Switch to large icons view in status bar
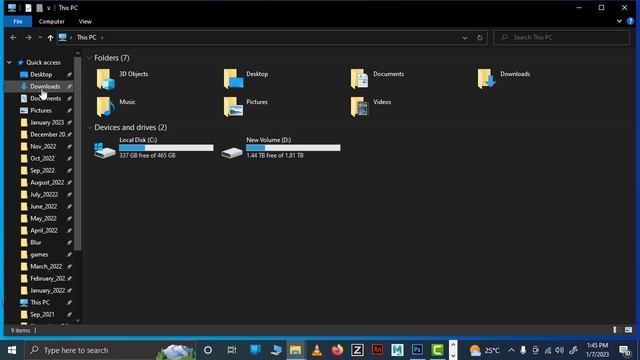This screenshot has width=640, height=360. point(629,330)
